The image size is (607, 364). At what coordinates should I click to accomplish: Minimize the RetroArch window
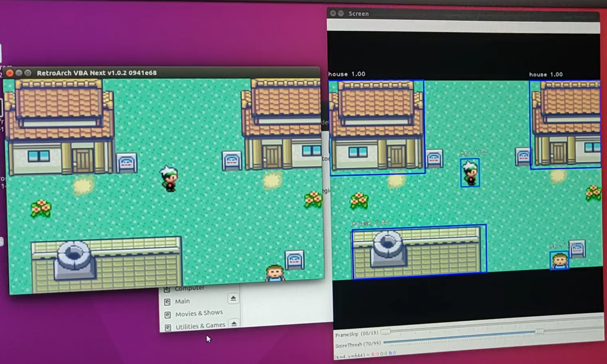pyautogui.click(x=19, y=73)
